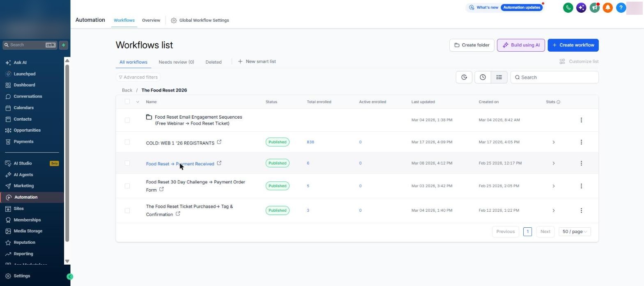Open Conversations in sidebar
The height and width of the screenshot is (286, 644).
point(28,96)
